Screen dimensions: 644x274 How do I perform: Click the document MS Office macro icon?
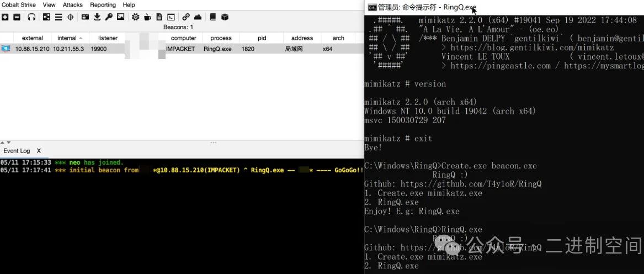click(159, 17)
